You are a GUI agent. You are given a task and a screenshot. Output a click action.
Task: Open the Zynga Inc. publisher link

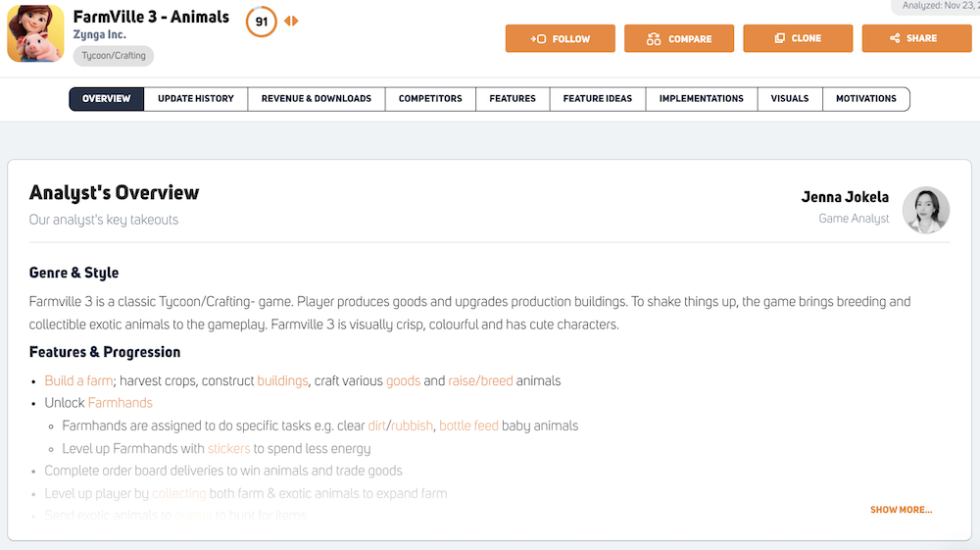[x=99, y=35]
